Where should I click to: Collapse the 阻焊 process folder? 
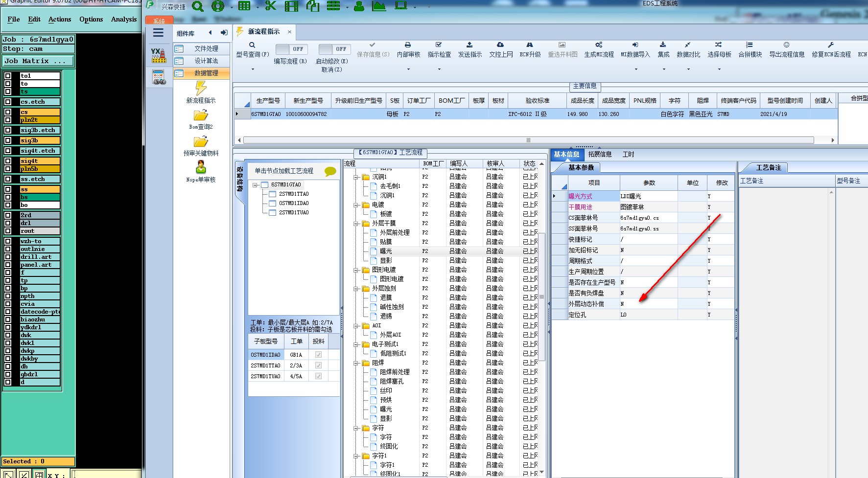pos(356,363)
